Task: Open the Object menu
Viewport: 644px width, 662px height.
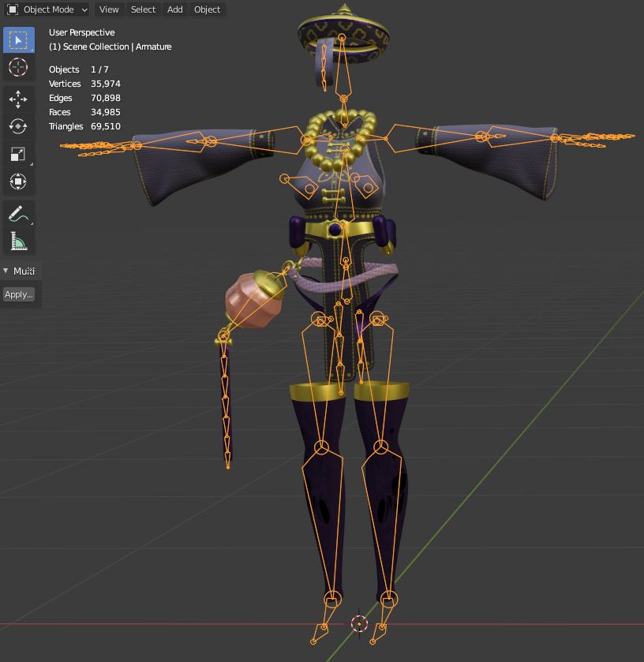Action: click(207, 9)
